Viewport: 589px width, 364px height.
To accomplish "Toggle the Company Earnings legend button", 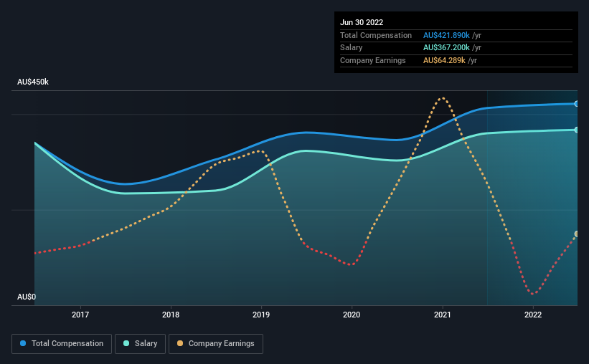I will (216, 344).
